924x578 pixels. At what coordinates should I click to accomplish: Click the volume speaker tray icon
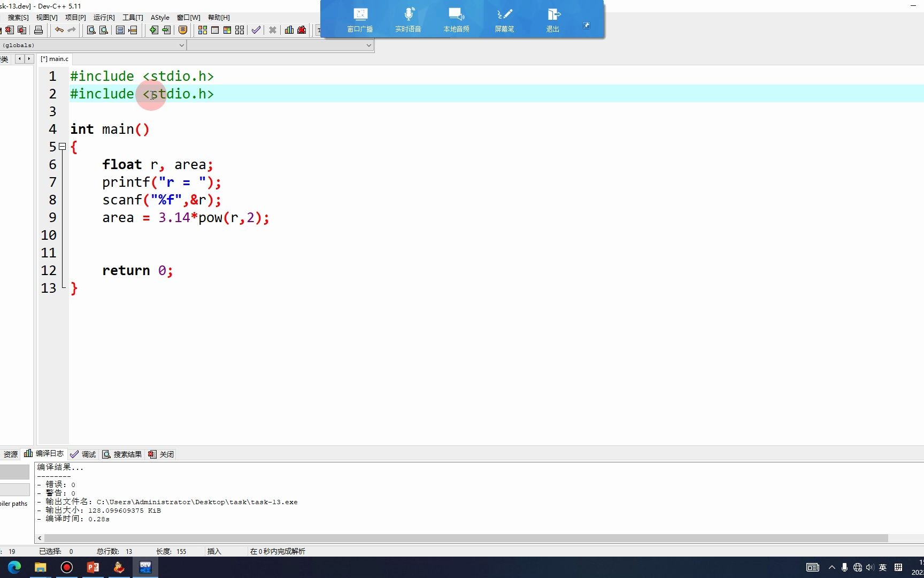click(x=870, y=567)
